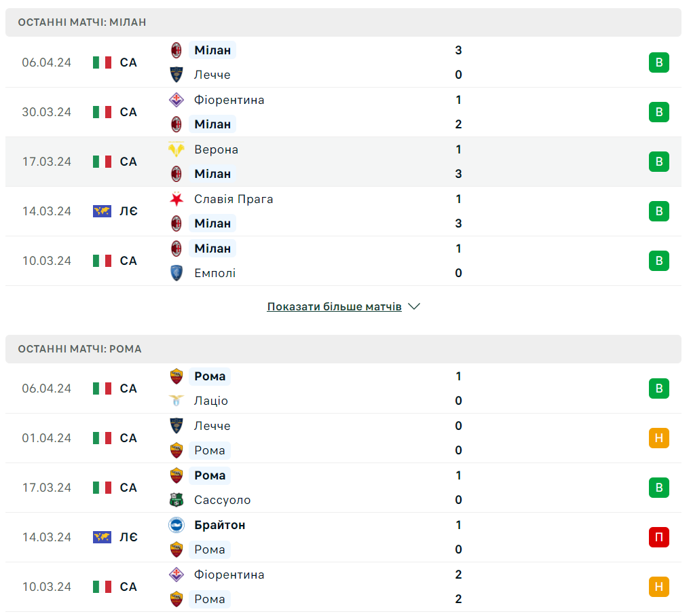Expand the list via "Показати більше матчів"

point(334,307)
